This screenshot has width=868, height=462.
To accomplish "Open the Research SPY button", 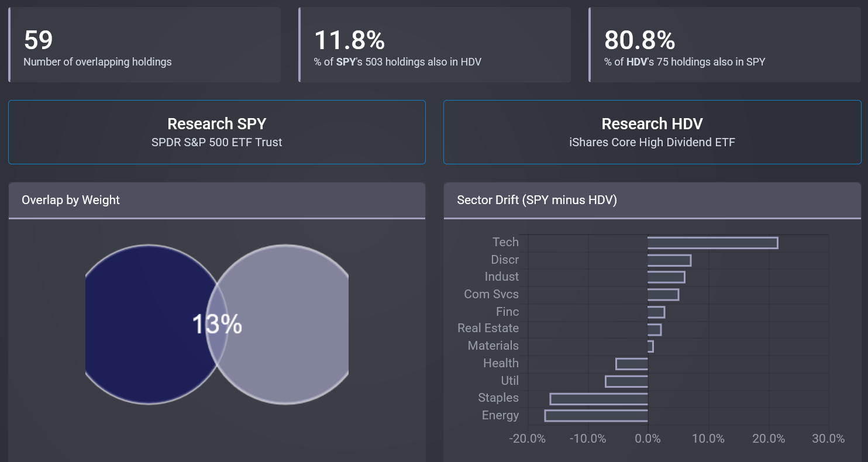I will [x=216, y=132].
